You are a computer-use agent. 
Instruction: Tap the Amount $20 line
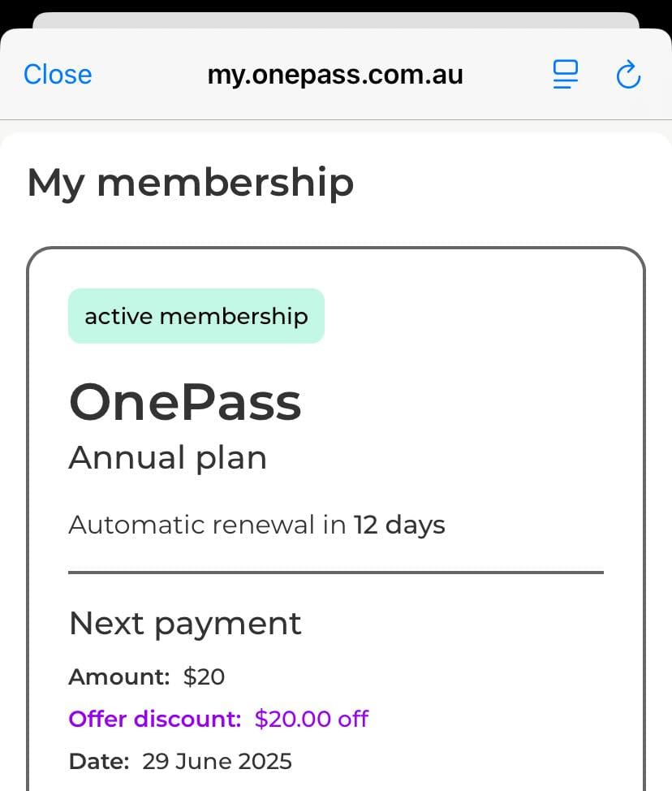tap(147, 676)
